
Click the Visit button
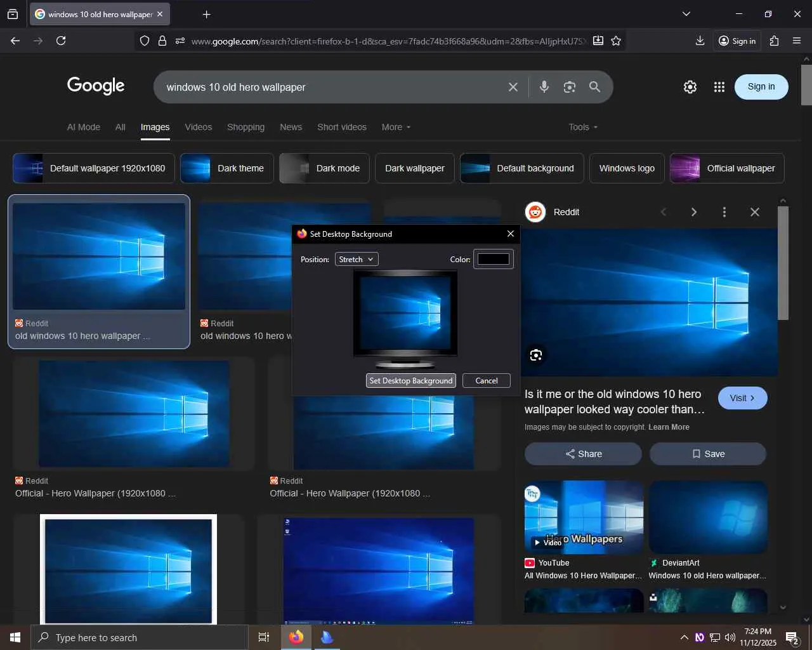click(743, 398)
